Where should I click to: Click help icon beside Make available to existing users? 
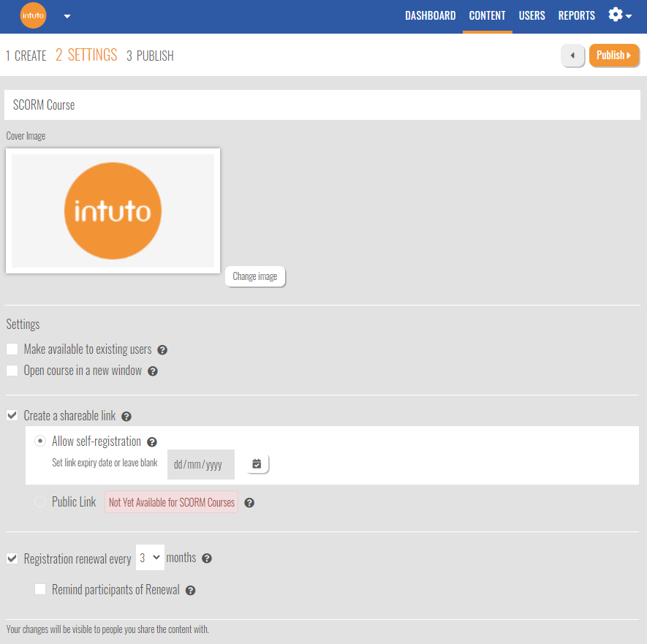[162, 350]
